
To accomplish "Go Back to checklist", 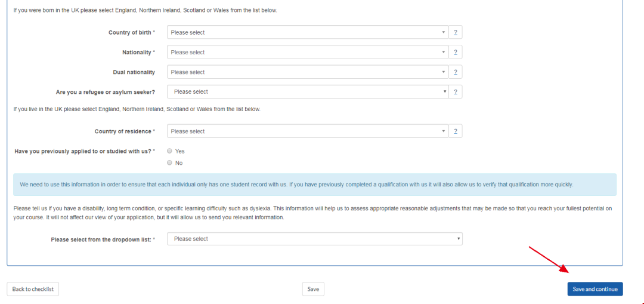I will coord(33,289).
